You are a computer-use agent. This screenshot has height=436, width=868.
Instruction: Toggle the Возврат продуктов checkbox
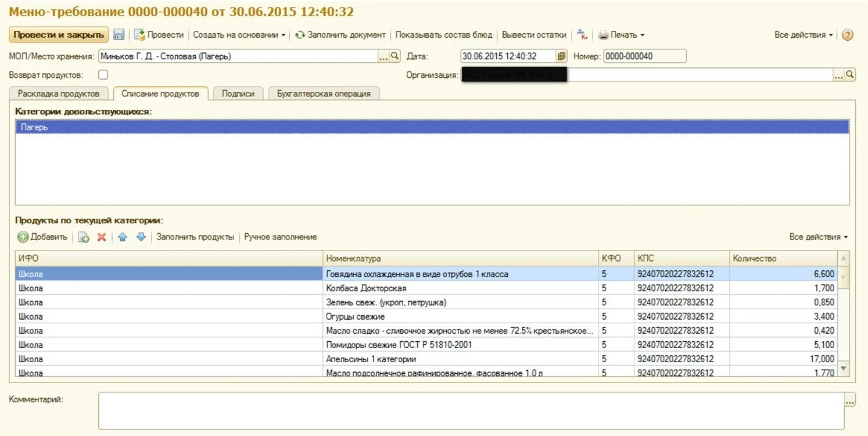click(x=103, y=75)
